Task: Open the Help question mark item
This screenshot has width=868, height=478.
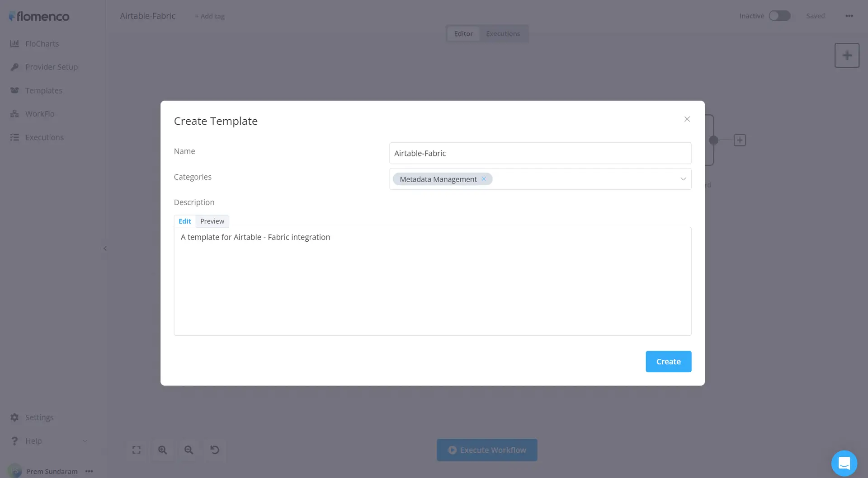Action: [x=26, y=441]
